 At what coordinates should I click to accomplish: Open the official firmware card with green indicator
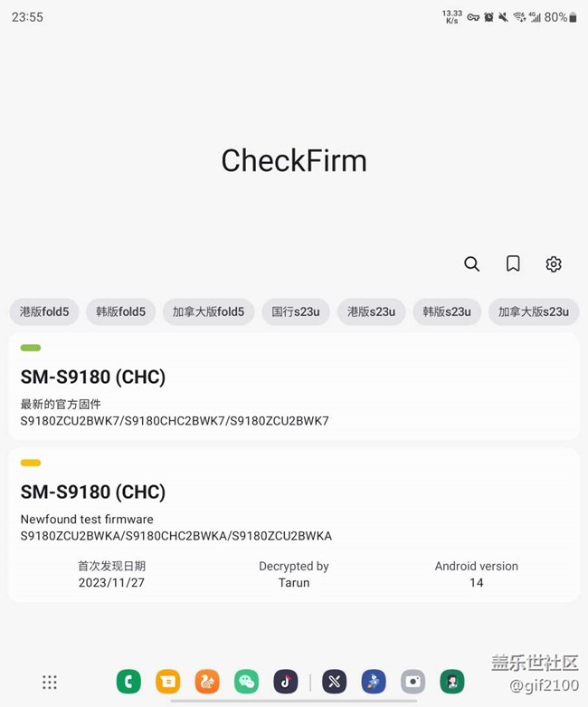(x=294, y=387)
